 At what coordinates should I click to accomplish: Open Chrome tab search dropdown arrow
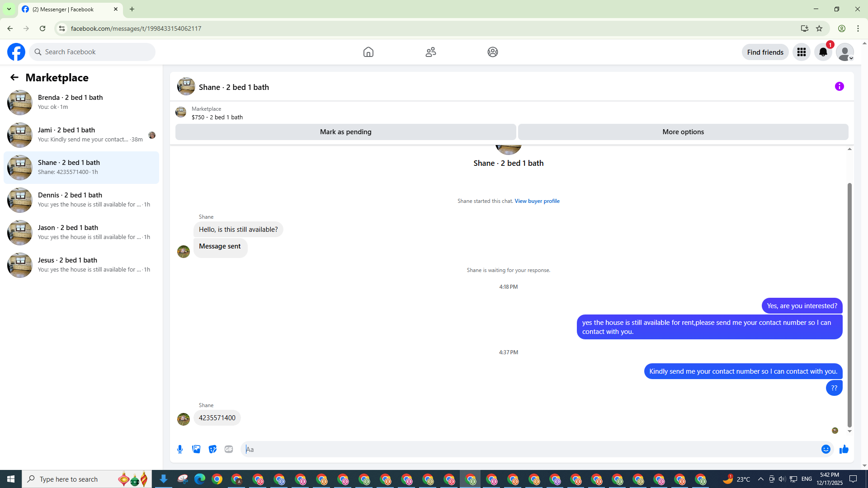click(9, 9)
